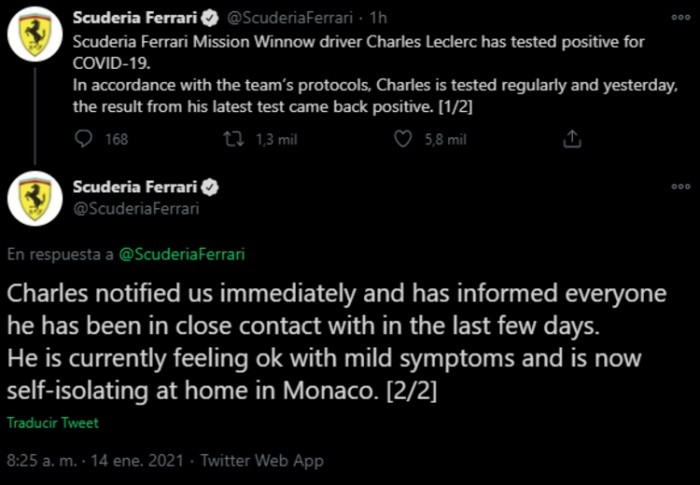This screenshot has height=485, width=700.
Task: Click Scuderia Ferrari name on second tweet
Action: (136, 188)
